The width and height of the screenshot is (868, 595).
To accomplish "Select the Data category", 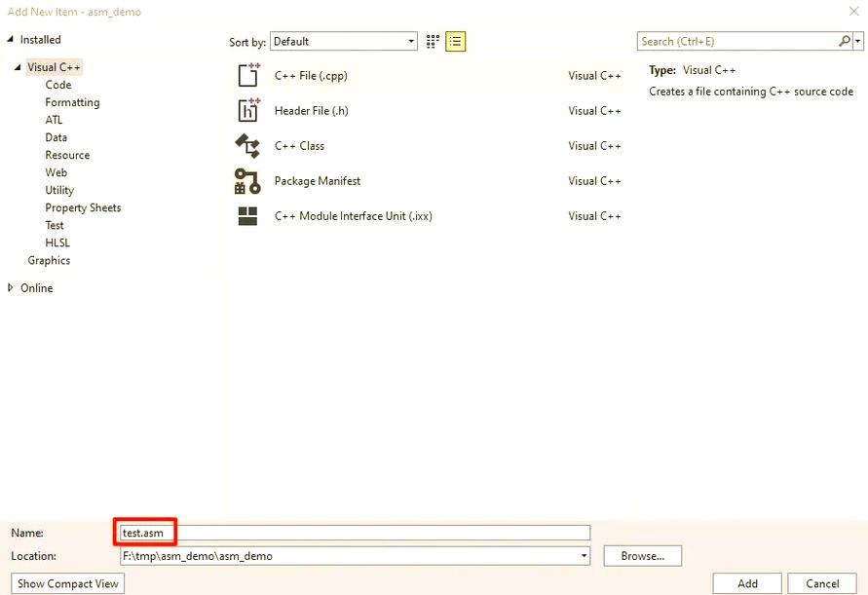I will coord(56,137).
